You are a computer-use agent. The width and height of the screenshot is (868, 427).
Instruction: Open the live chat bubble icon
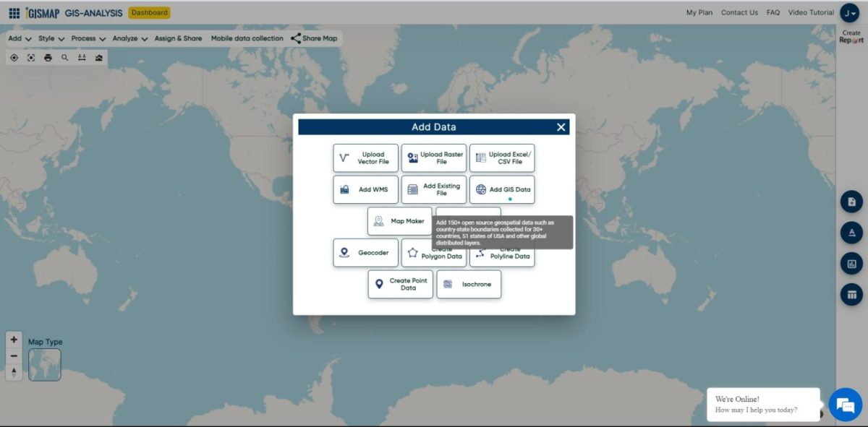(x=845, y=405)
